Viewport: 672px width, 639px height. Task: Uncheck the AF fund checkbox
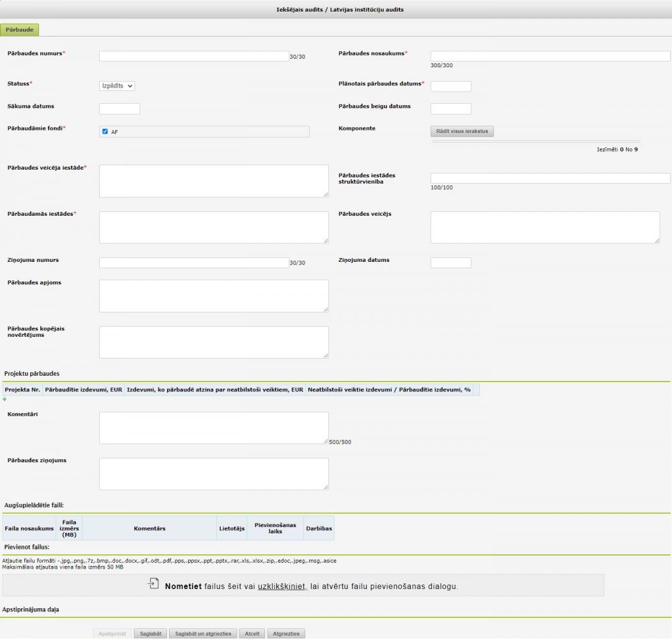pyautogui.click(x=105, y=131)
